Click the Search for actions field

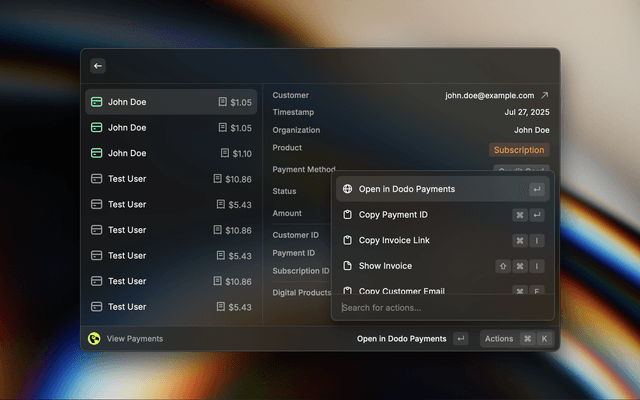442,308
